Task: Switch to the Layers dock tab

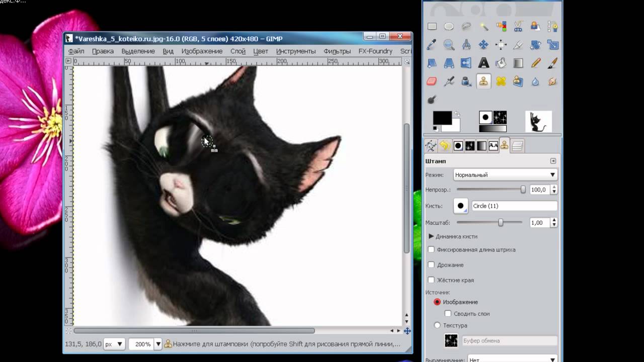Action: coord(518,146)
